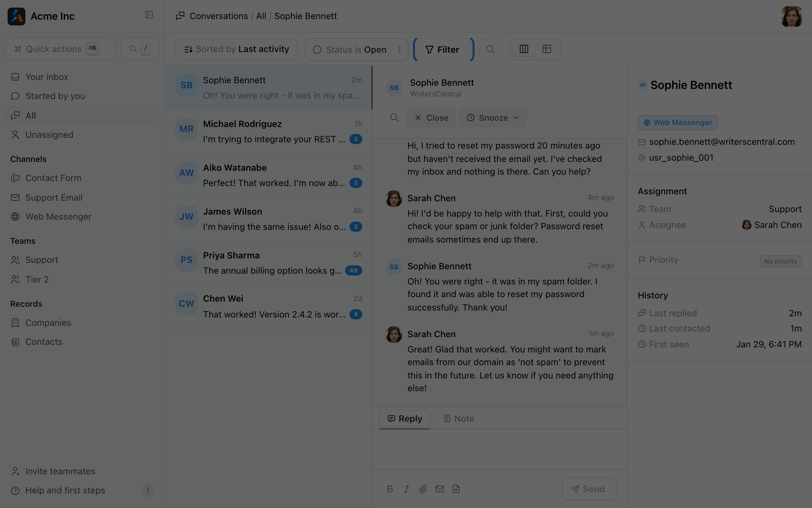Image resolution: width=812 pixels, height=508 pixels.
Task: Switch to table view layout
Action: [x=547, y=49]
